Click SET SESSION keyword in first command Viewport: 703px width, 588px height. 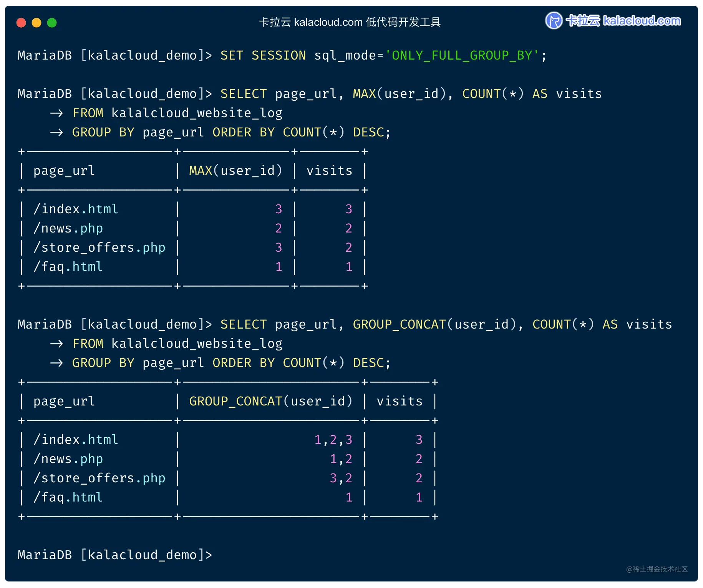coord(263,55)
